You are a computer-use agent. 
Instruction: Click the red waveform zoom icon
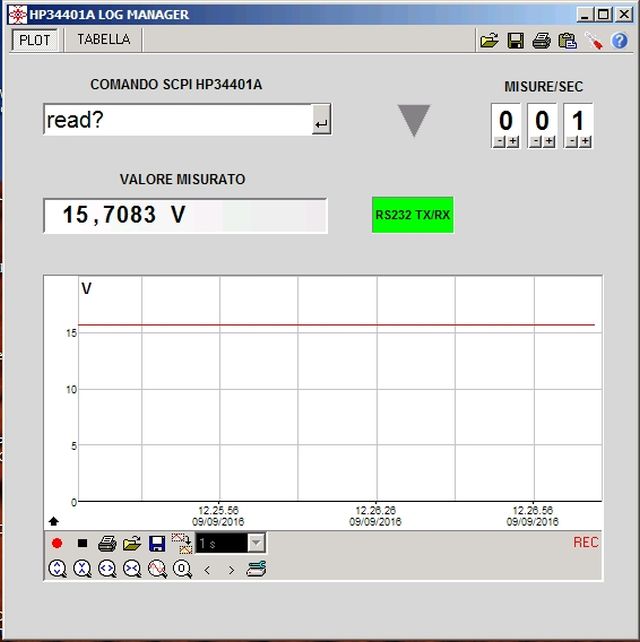coord(157,569)
